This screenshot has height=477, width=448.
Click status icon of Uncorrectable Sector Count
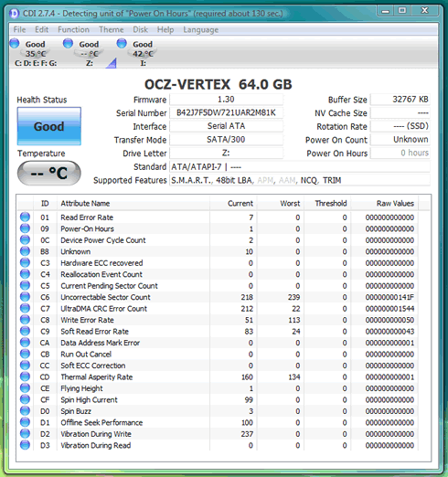(x=25, y=297)
